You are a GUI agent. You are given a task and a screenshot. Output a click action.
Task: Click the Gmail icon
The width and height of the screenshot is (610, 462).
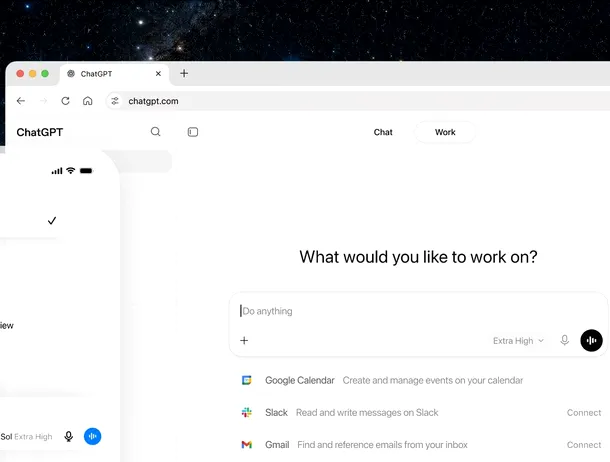pyautogui.click(x=247, y=444)
